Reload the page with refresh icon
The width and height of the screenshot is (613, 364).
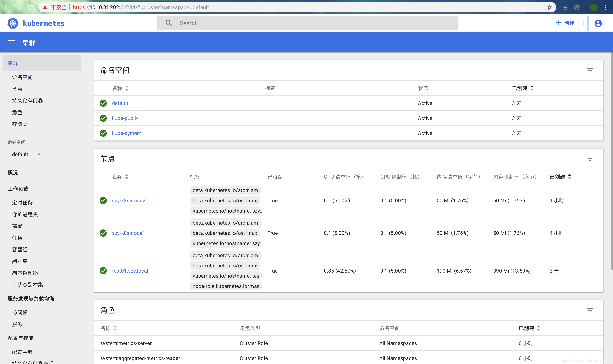(x=30, y=7)
